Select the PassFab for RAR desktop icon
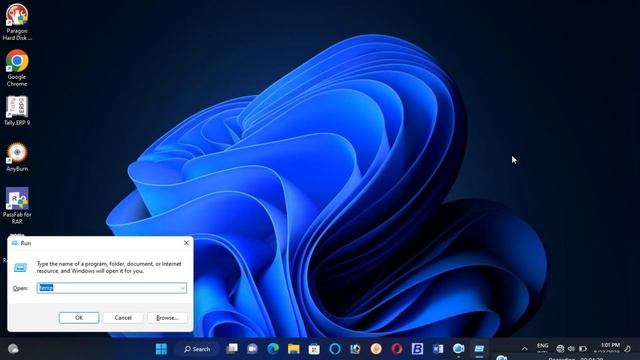This screenshot has width=640, height=360. coord(17,206)
